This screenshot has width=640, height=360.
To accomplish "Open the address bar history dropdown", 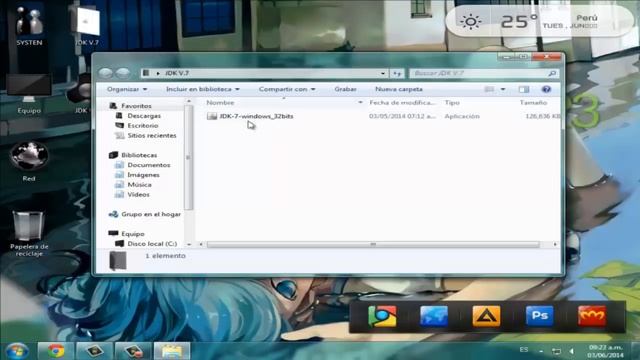I will pos(382,73).
